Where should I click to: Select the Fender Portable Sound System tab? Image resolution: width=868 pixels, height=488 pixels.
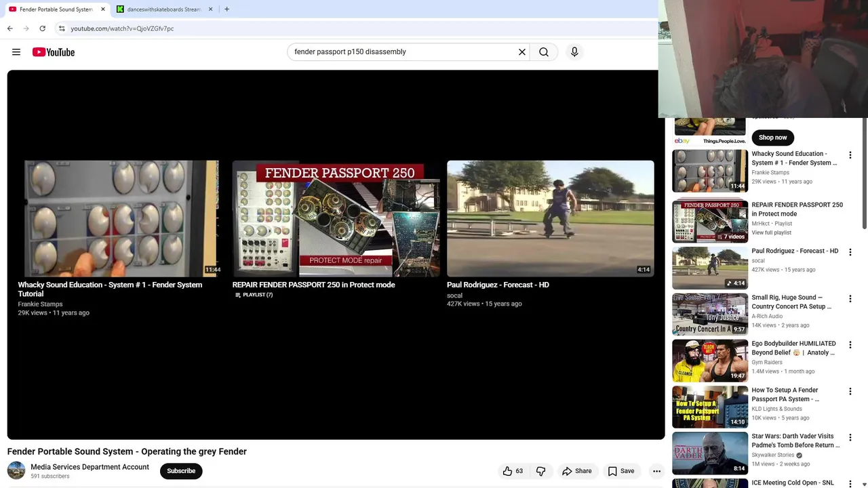pos(57,9)
